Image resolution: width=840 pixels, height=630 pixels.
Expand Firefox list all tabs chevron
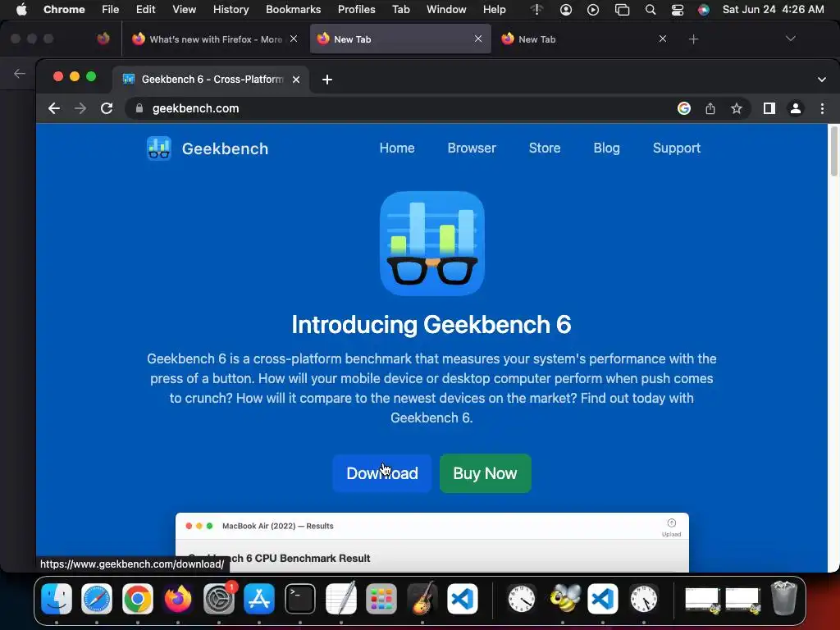pos(790,39)
